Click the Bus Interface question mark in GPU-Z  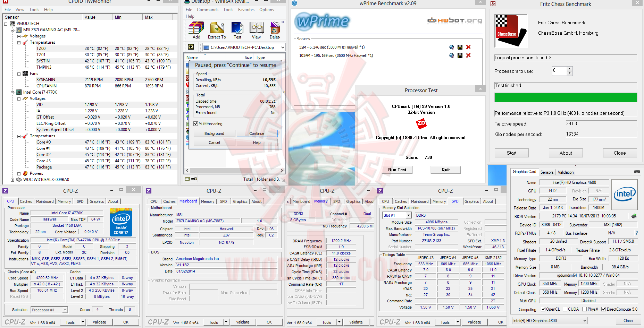pyautogui.click(x=637, y=233)
